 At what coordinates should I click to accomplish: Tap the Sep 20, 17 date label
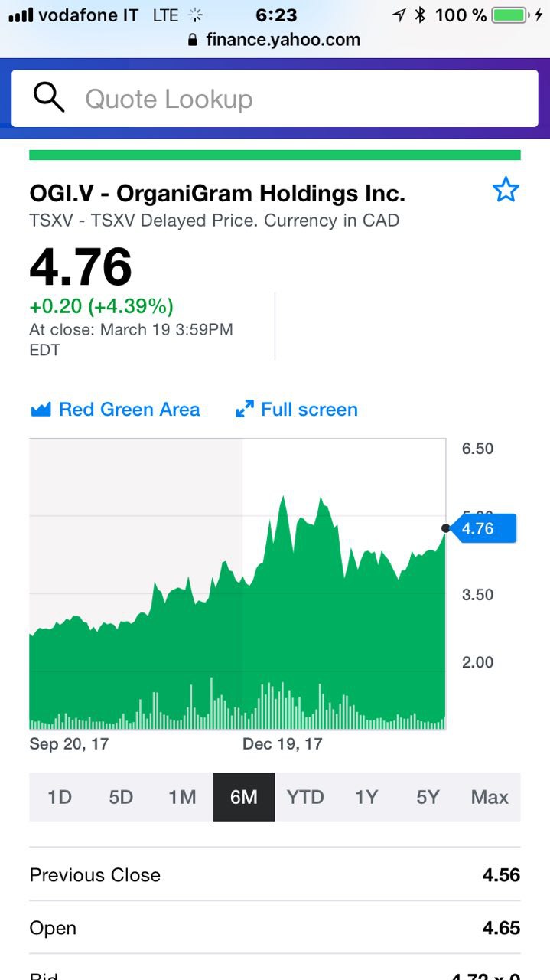tap(69, 744)
